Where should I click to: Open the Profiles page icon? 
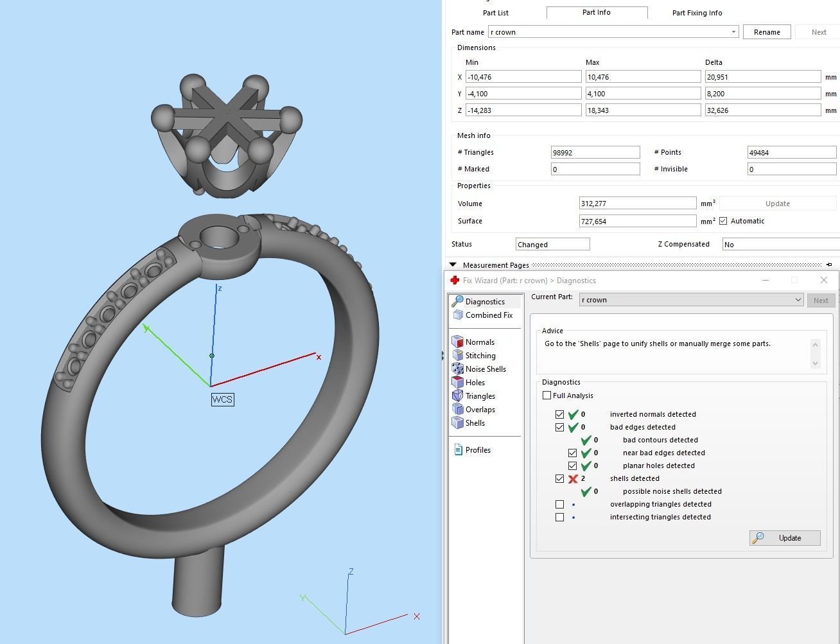pos(458,449)
